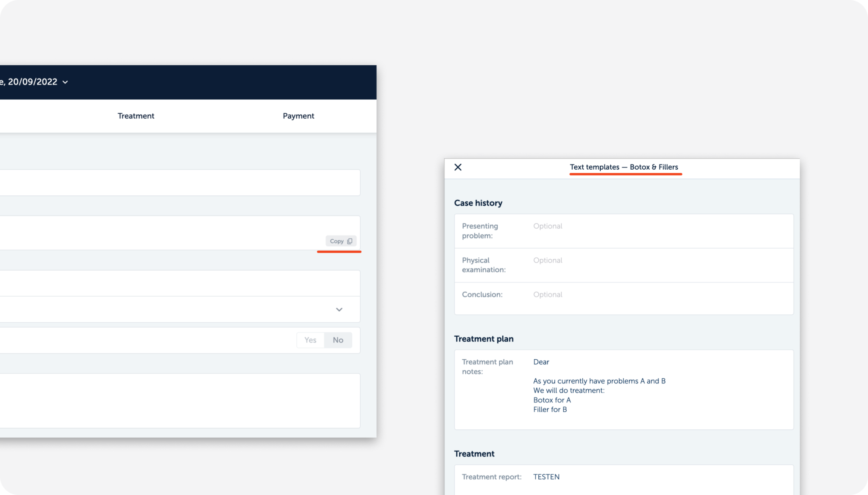868x495 pixels.
Task: Select the No option in the Yes/No switch
Action: click(338, 340)
